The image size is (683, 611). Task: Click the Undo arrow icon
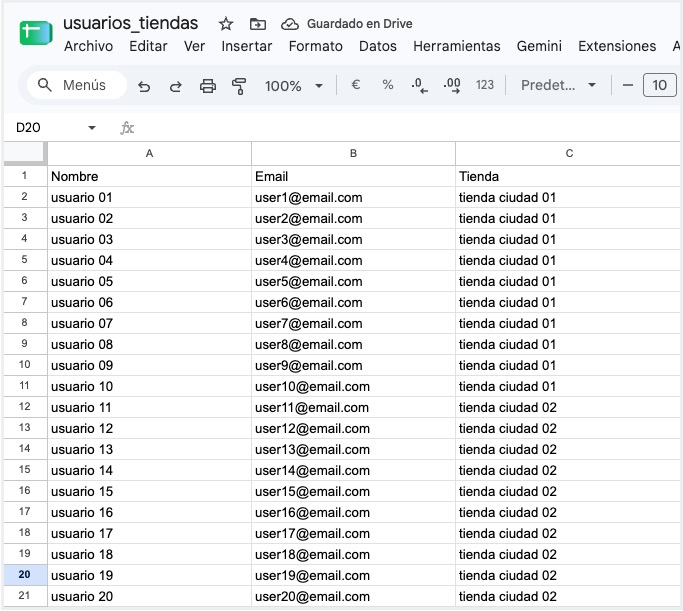click(x=144, y=86)
